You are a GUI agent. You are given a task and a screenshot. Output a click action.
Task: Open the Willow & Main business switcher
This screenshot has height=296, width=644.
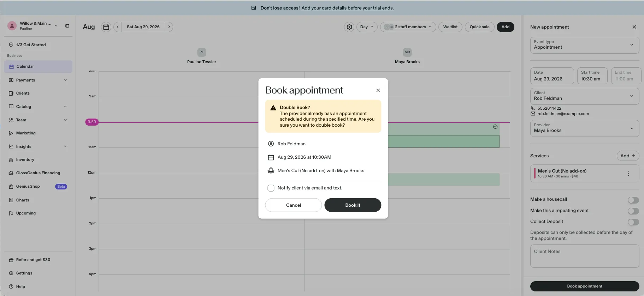tap(33, 26)
